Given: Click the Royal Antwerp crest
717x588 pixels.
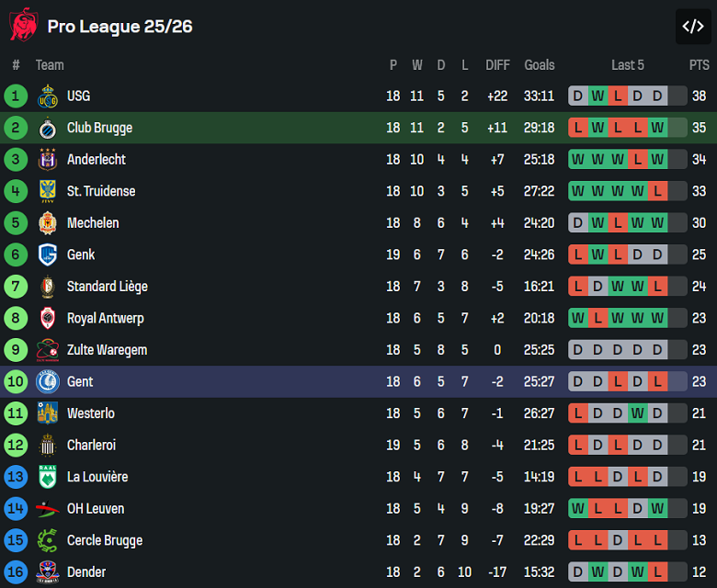Looking at the screenshot, I should coord(48,318).
